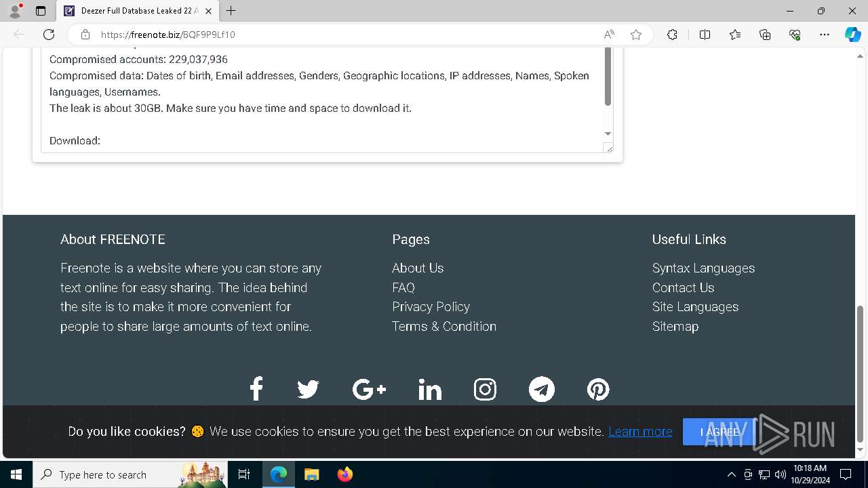
Task: Open the Extensions puzzle icon
Action: coord(672,35)
